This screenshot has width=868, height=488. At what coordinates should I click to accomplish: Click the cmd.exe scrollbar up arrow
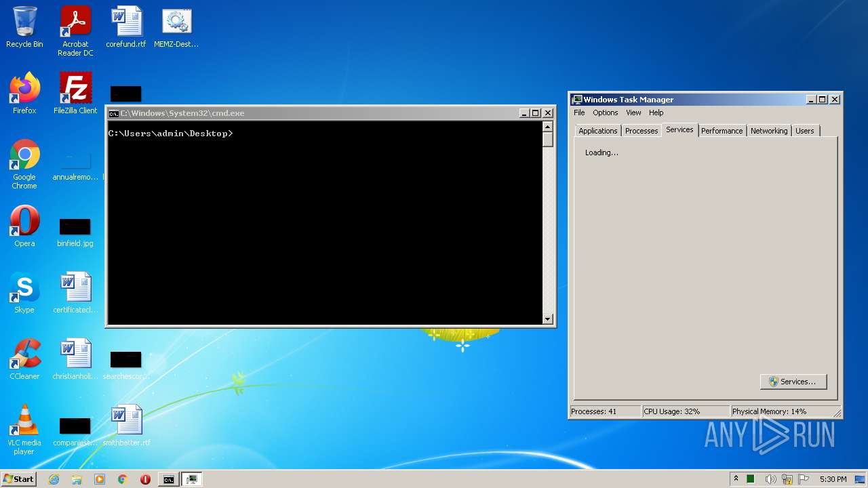pos(548,127)
